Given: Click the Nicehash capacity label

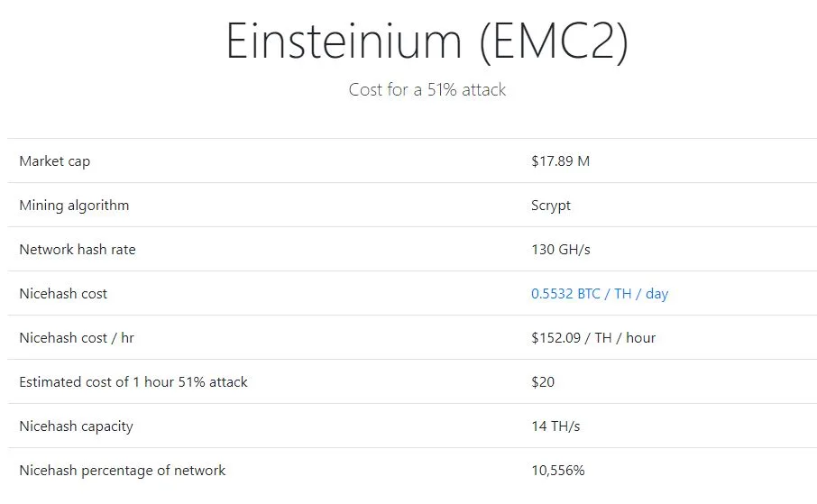Looking at the screenshot, I should pyautogui.click(x=76, y=426).
